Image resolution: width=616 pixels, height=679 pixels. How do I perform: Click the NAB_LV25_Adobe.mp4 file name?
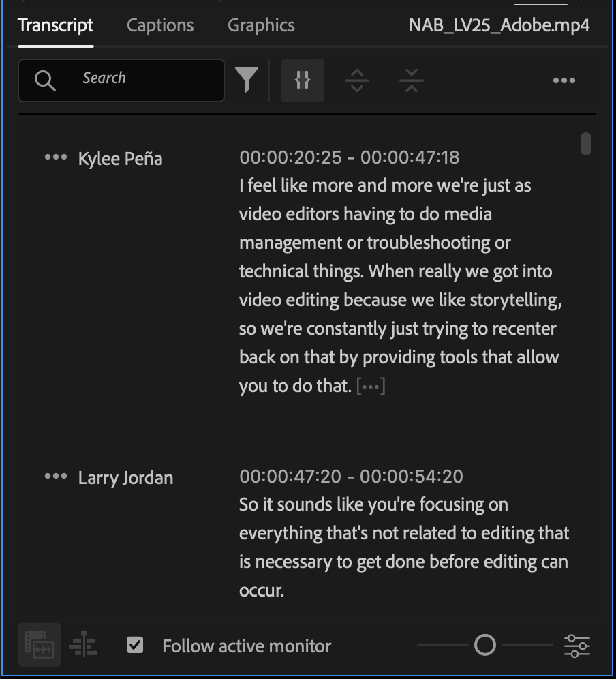pos(499,25)
